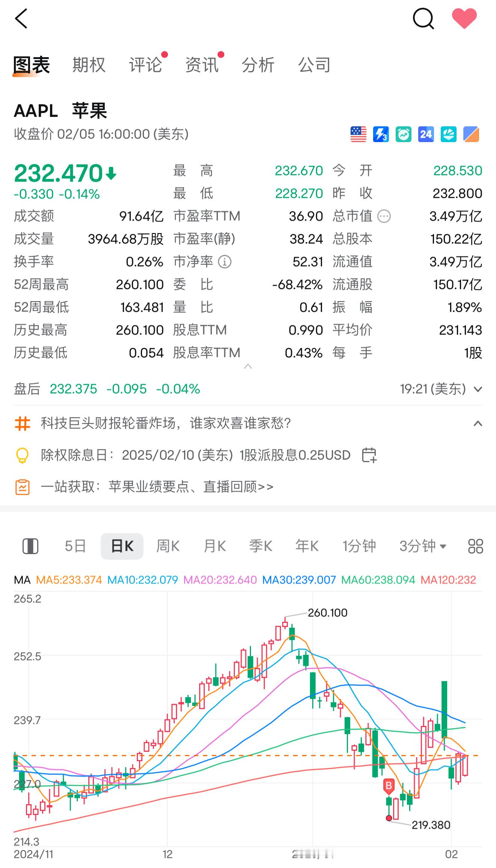Screen dimensions: 496x868
Task: Select the 1分钟 chart period
Action: coord(359,546)
